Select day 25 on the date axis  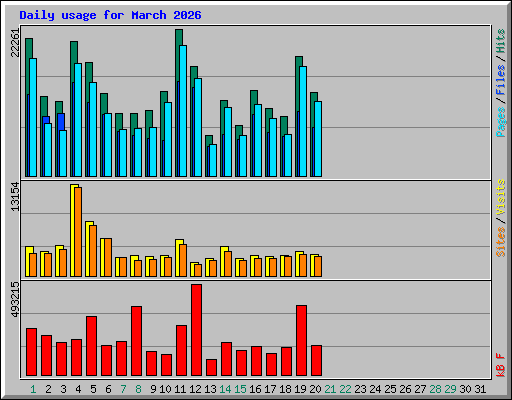tap(390, 389)
